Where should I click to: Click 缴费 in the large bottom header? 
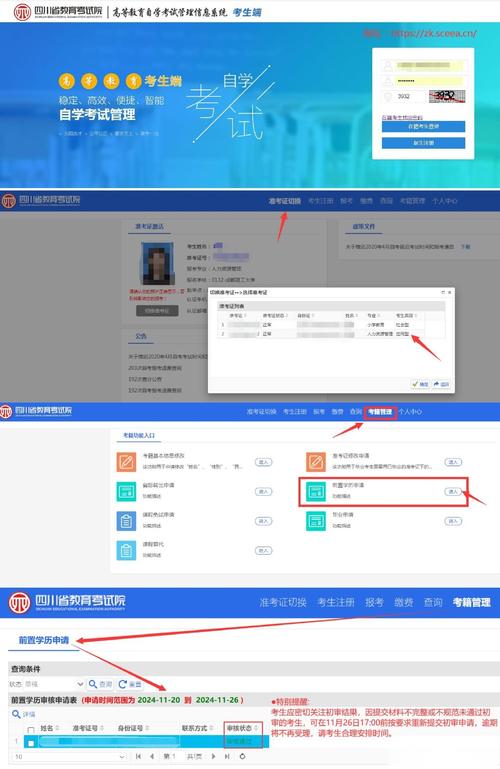pyautogui.click(x=404, y=602)
